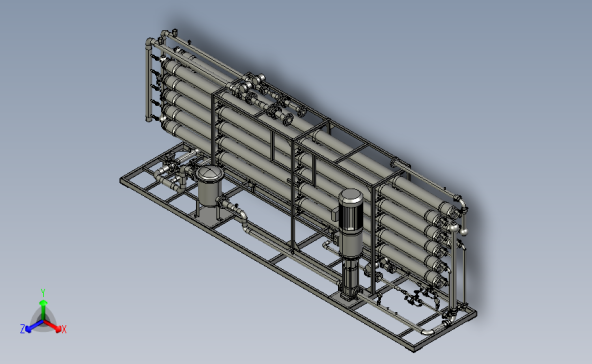Select the cylindrical cartridge filter housing with domed lid
The width and height of the screenshot is (592, 364).
coord(210,185)
